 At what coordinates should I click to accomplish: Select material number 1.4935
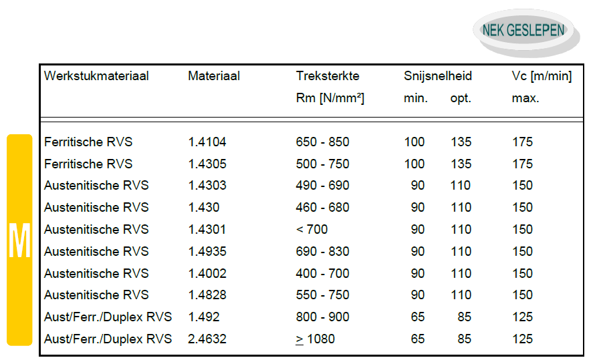click(x=207, y=252)
